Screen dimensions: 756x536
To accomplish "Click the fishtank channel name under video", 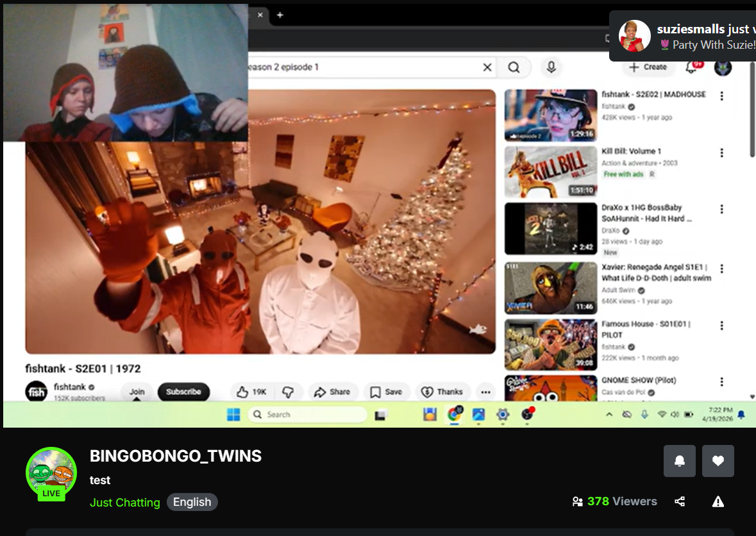I will point(70,387).
